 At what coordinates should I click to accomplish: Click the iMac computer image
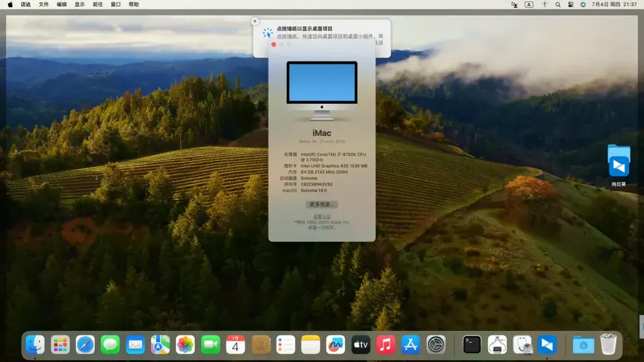322,90
